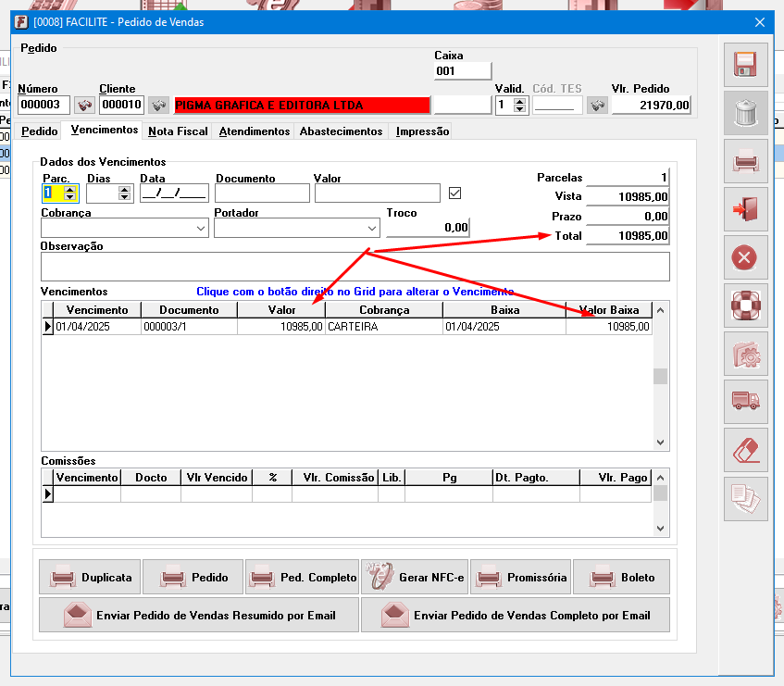Click Baixa date cell 01/04/2025

(504, 327)
